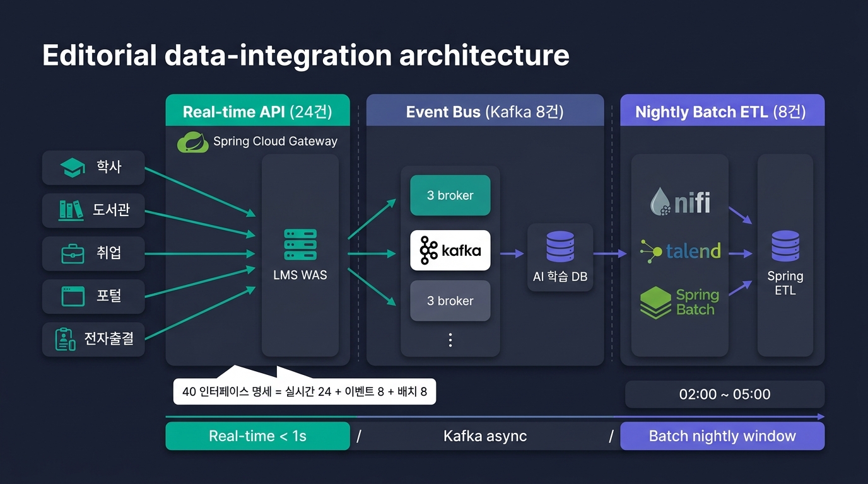Click the 전자출결 source label

[109, 338]
